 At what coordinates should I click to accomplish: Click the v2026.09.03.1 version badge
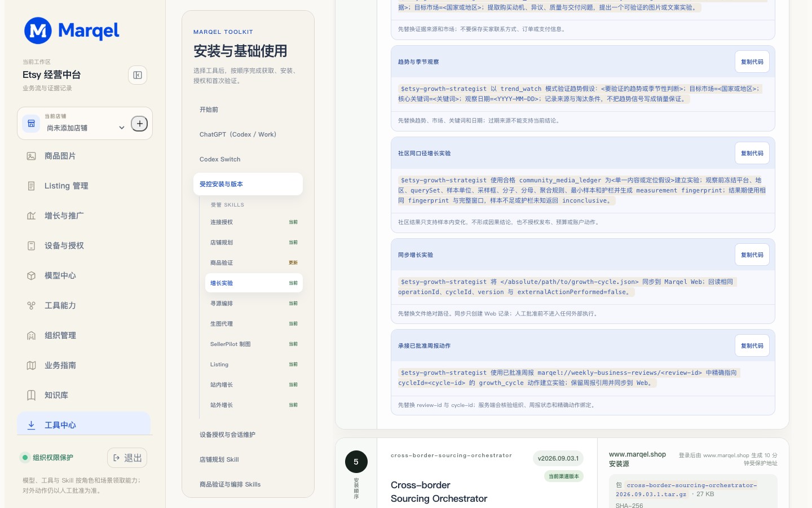(558, 458)
